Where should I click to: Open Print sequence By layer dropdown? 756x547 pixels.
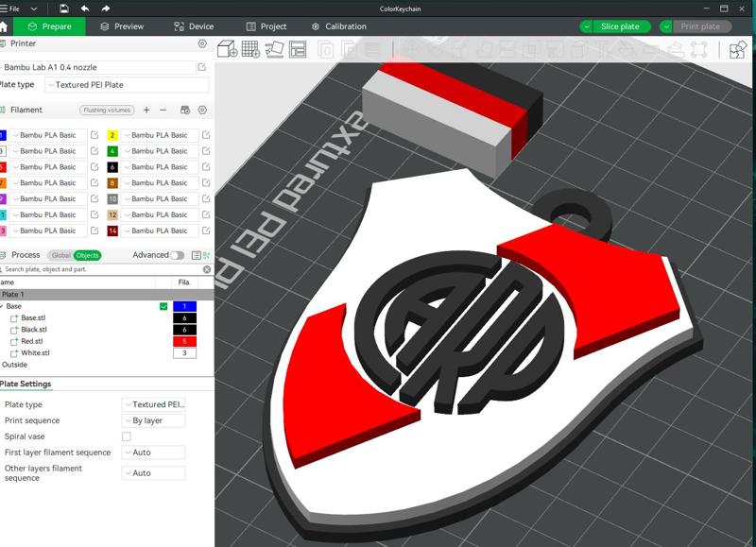click(x=153, y=420)
